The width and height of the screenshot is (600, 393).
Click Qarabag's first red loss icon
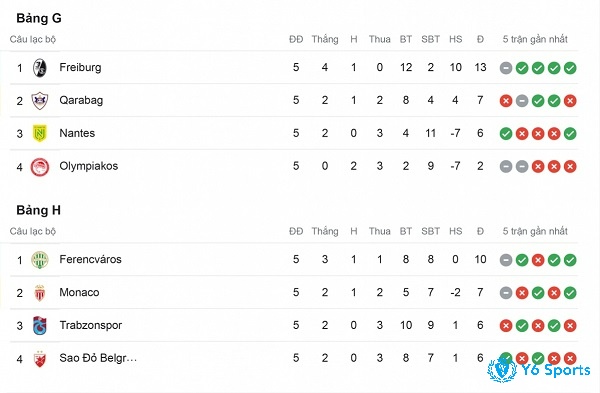coord(506,101)
